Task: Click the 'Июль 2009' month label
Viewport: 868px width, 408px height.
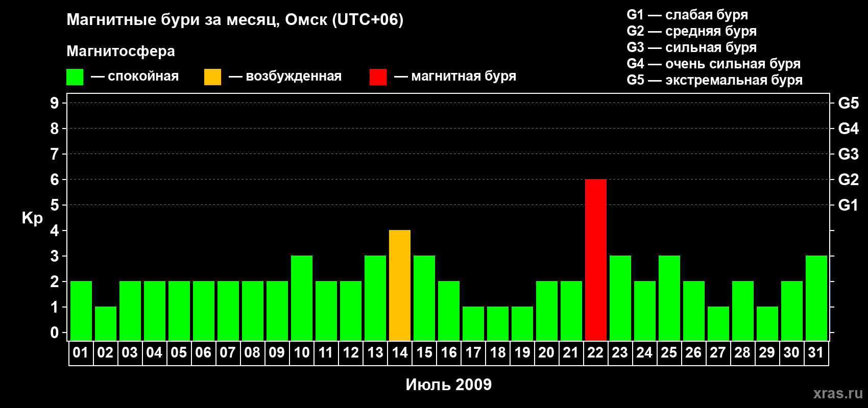Action: [449, 385]
